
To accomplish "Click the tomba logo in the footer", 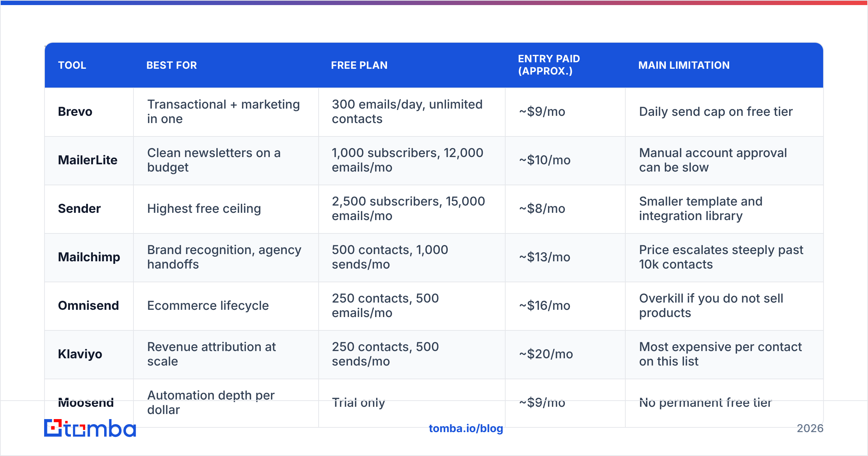I will [90, 428].
